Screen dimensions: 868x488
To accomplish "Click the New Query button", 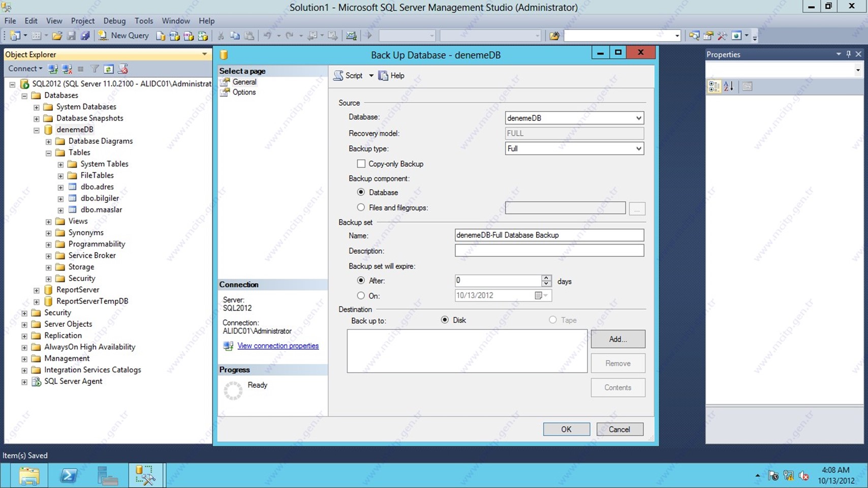I will (x=123, y=36).
